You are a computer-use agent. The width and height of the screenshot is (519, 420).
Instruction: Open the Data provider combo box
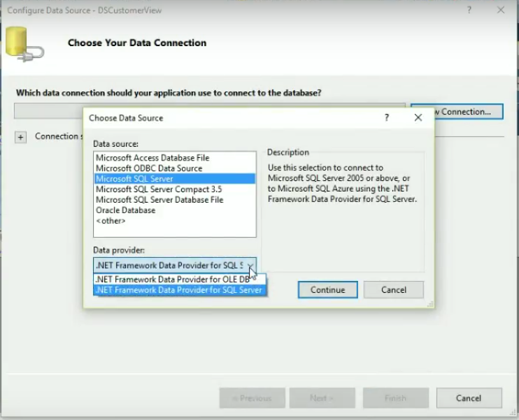coord(175,266)
